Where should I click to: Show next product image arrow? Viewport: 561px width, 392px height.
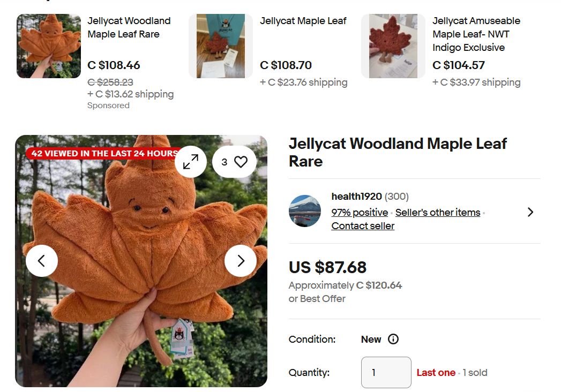point(241,261)
